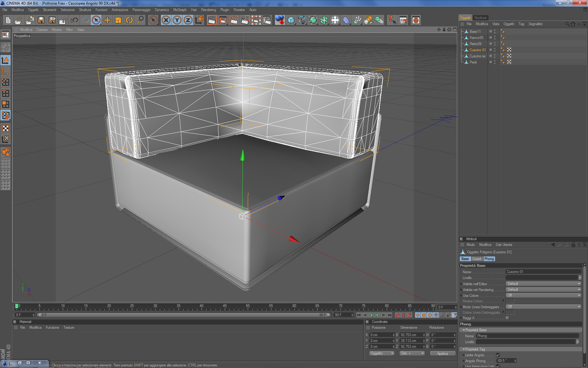Switch to the Coord attribute tab
588x368 pixels.
477,259
